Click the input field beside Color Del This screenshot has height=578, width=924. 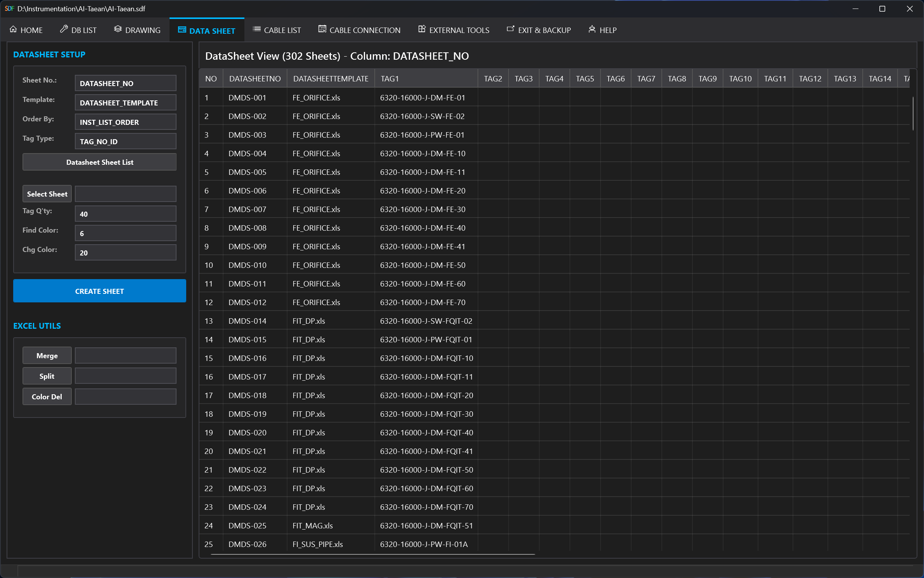click(126, 397)
